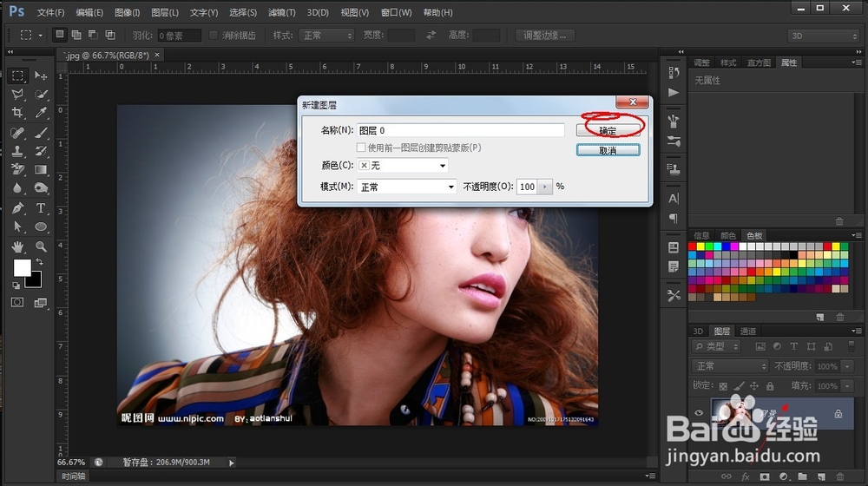
Task: Click the new layer icon in Layers panel
Action: coord(821,476)
